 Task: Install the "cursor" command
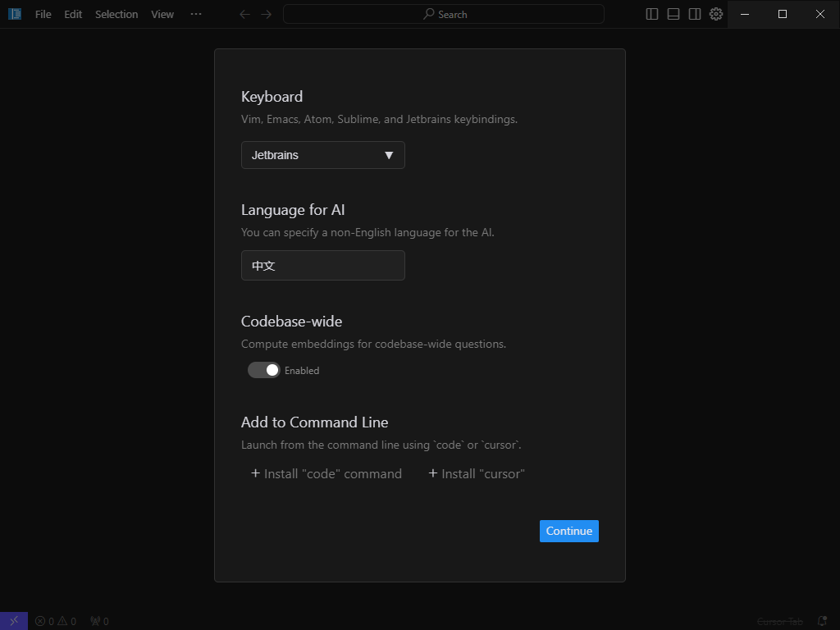[x=477, y=473]
